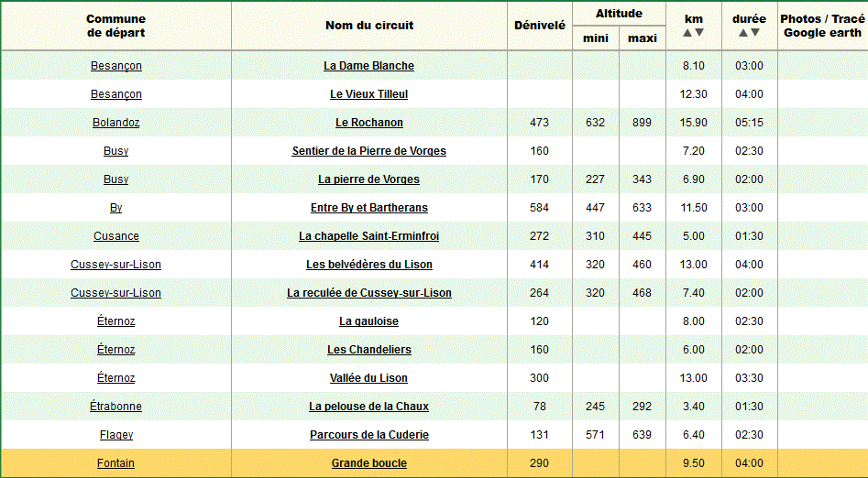Select the maxi altitude value 468
This screenshot has width=868, height=478.
tap(643, 293)
